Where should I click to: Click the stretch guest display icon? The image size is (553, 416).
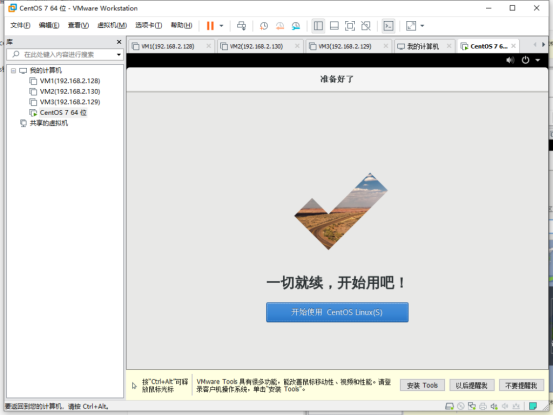(411, 26)
